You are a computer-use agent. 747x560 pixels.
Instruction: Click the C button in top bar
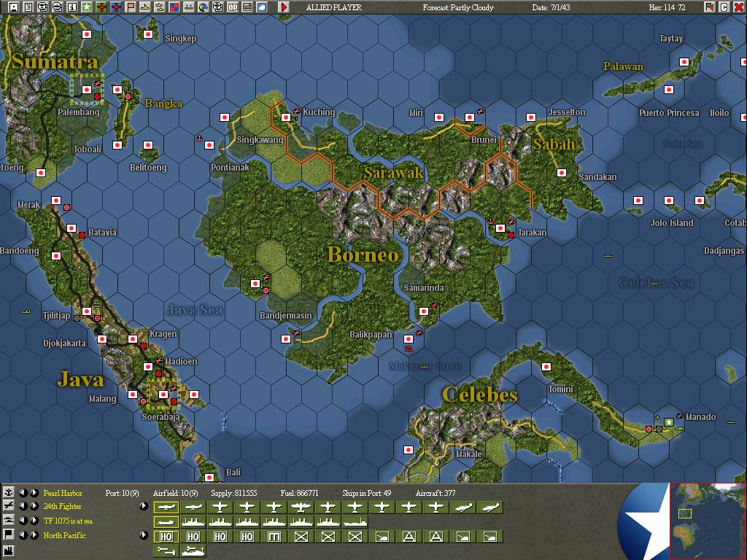pos(724,7)
